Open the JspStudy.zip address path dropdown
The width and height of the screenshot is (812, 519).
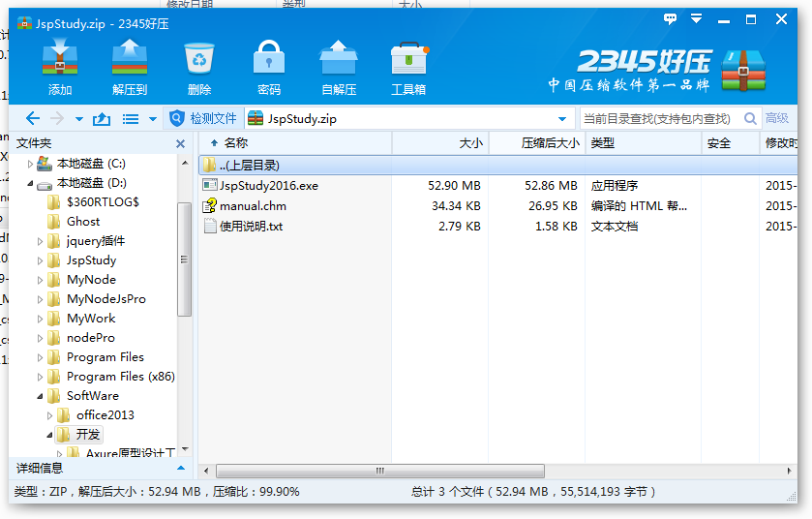coord(562,119)
